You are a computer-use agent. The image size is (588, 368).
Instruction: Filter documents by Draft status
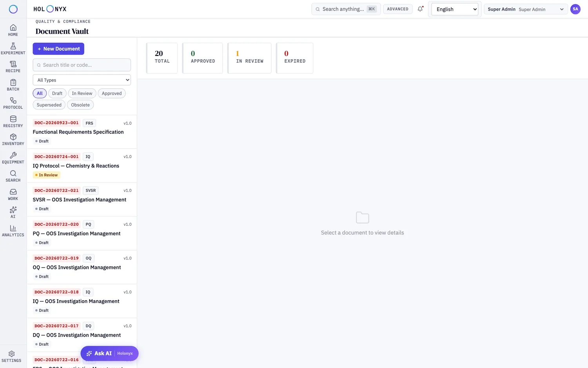pos(57,93)
